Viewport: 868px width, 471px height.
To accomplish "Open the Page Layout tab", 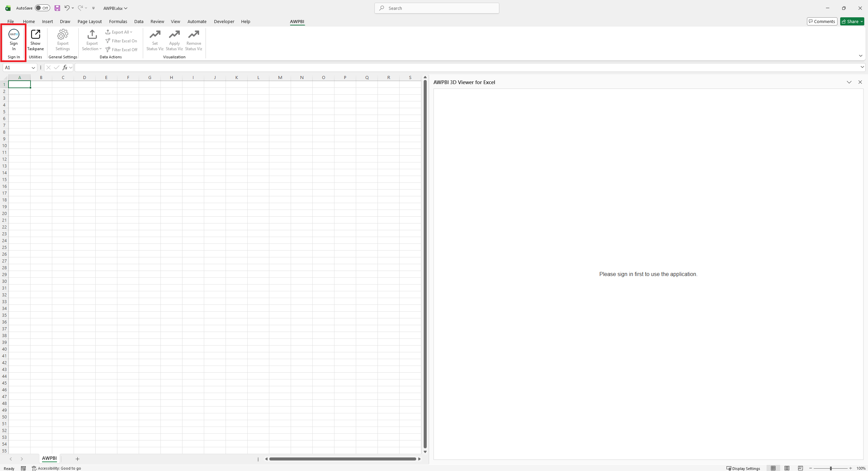I will point(90,21).
